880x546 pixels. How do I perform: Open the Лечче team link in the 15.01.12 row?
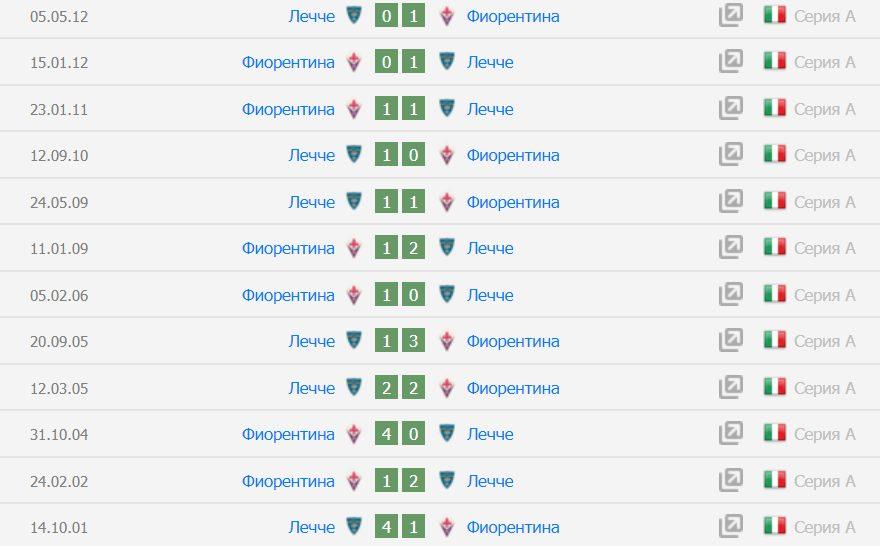click(490, 62)
